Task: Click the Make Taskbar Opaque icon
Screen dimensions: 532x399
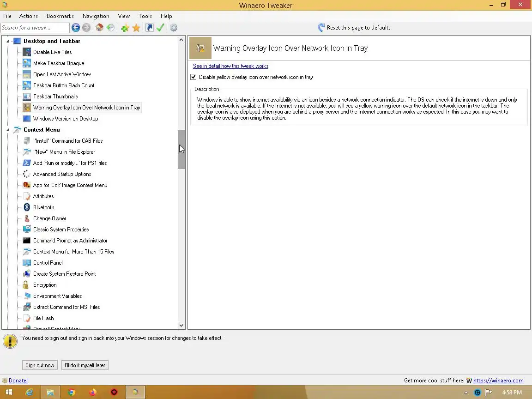Action: 27,63
